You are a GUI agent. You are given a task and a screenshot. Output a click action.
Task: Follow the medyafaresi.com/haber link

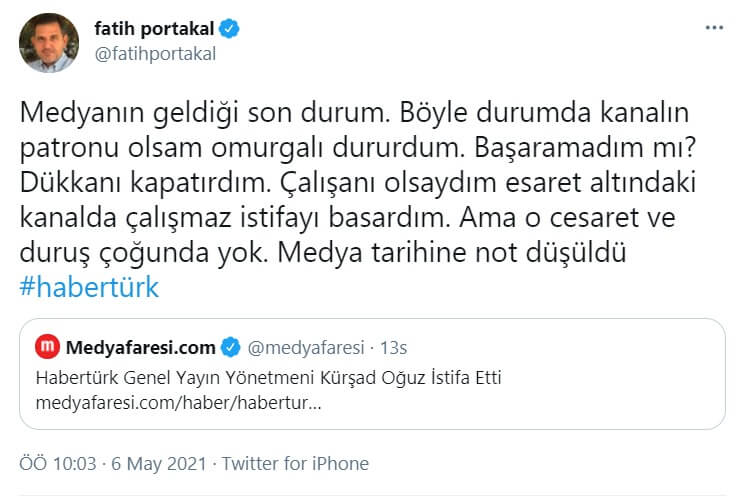179,402
